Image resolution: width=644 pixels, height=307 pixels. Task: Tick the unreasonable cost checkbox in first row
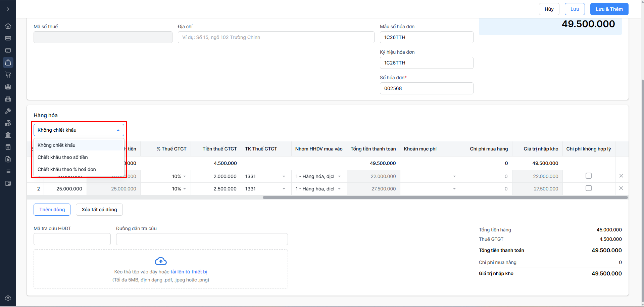pos(589,176)
